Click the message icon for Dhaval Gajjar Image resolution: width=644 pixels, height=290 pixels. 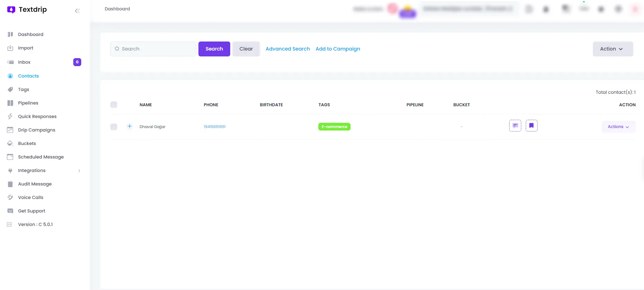pos(515,126)
